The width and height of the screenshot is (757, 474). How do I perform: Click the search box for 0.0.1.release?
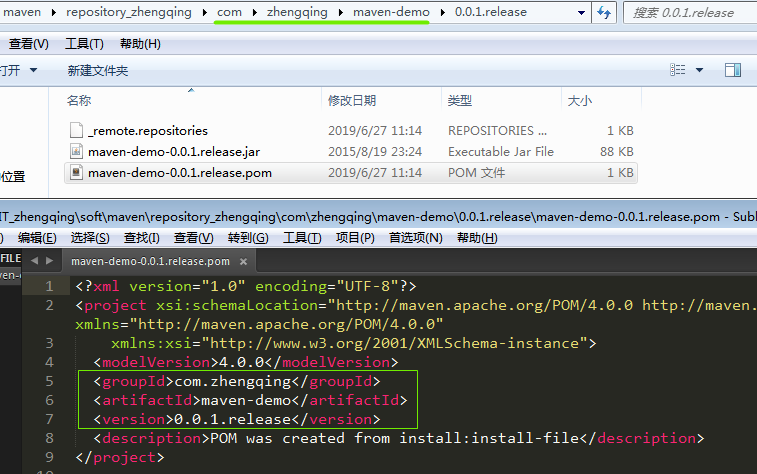point(690,13)
